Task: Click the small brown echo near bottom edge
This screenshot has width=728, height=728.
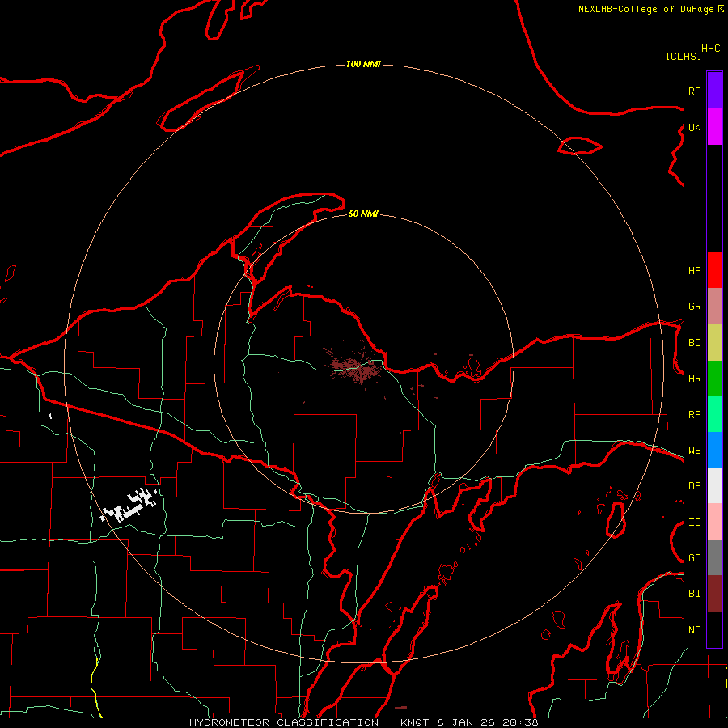Action: 400,708
